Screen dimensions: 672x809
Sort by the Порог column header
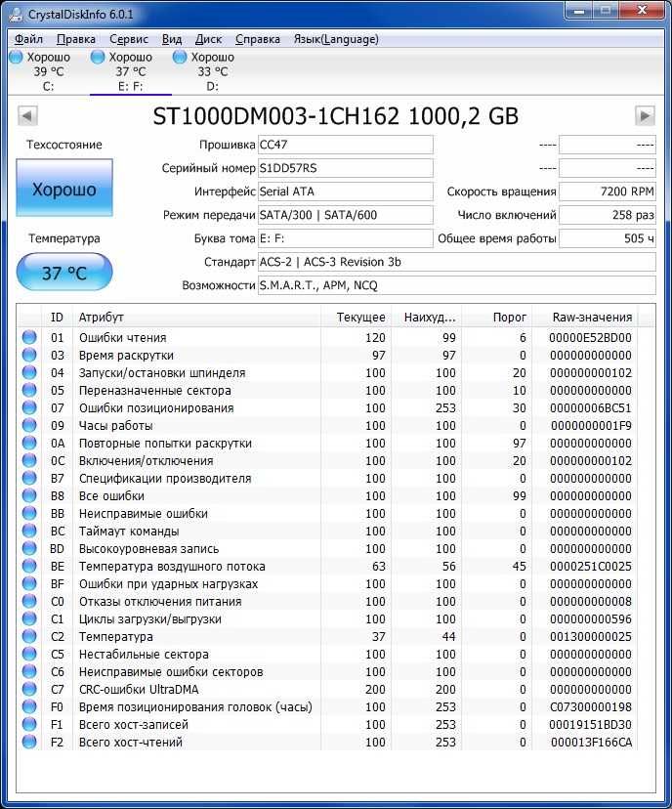tap(496, 318)
